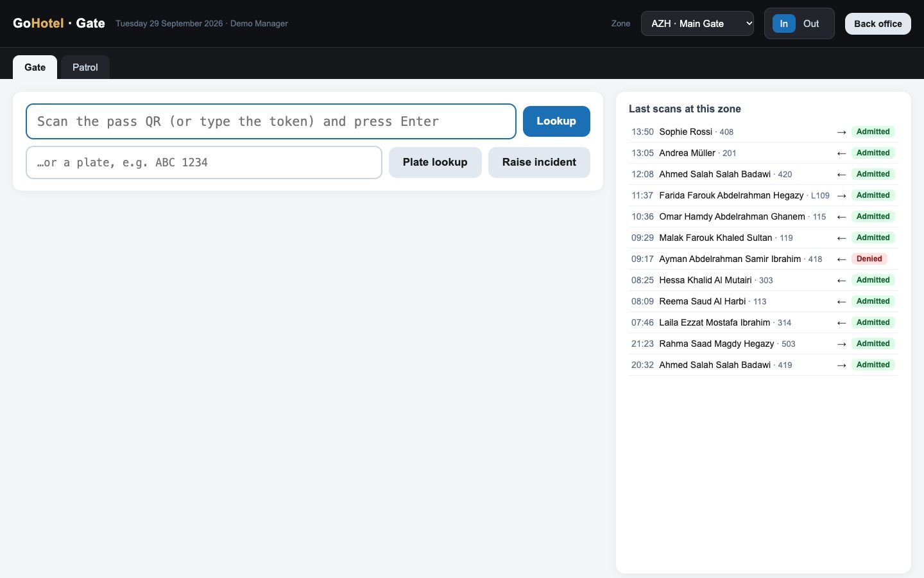
Task: Click the blue Lookup button
Action: 556,121
